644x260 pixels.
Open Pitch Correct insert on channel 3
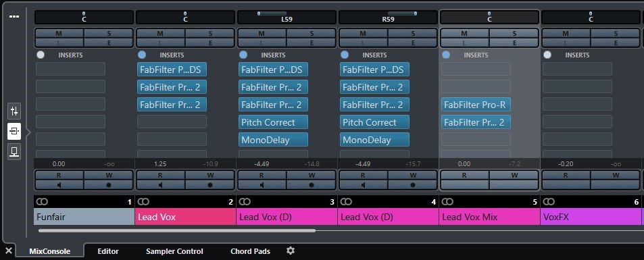click(273, 122)
